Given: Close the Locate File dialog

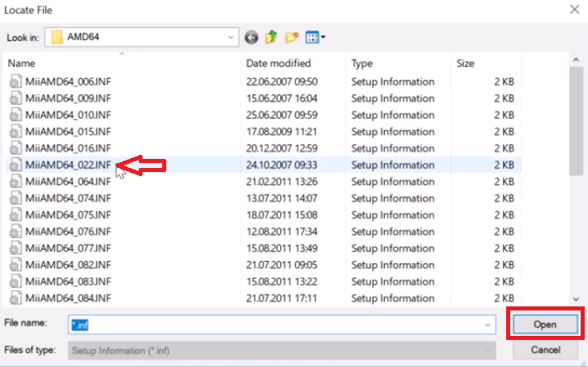Looking at the screenshot, I should pyautogui.click(x=575, y=9).
